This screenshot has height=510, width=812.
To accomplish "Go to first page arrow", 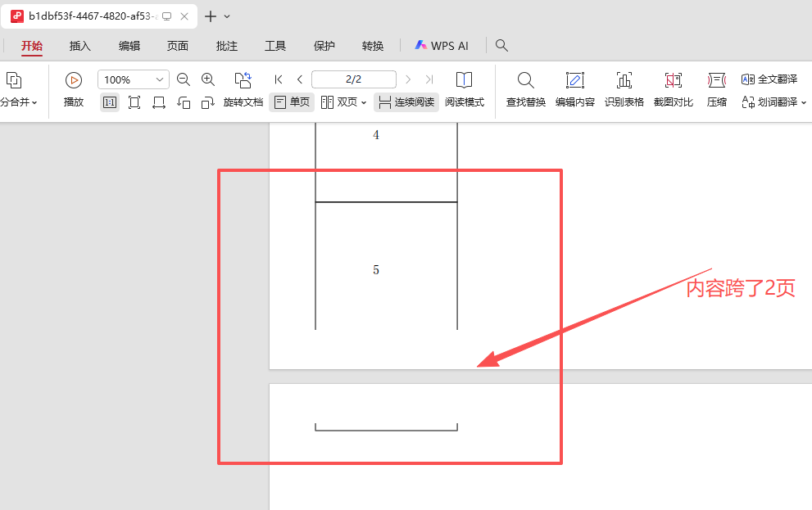I will 279,79.
